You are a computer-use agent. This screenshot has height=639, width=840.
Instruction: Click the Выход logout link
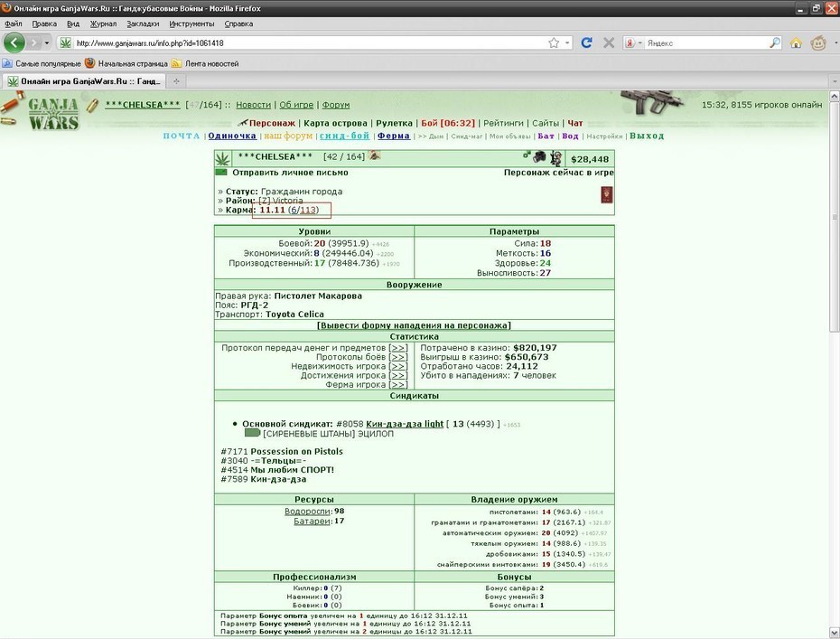(x=647, y=136)
